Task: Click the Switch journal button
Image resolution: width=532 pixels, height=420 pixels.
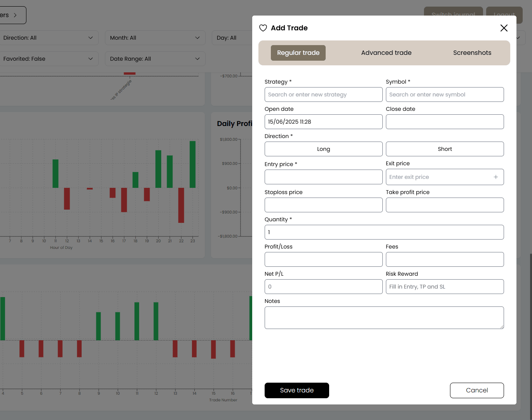Action: tap(453, 15)
